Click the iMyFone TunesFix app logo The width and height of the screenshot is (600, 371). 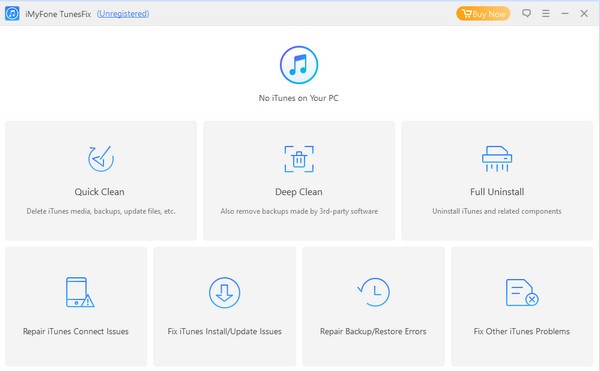coord(12,14)
